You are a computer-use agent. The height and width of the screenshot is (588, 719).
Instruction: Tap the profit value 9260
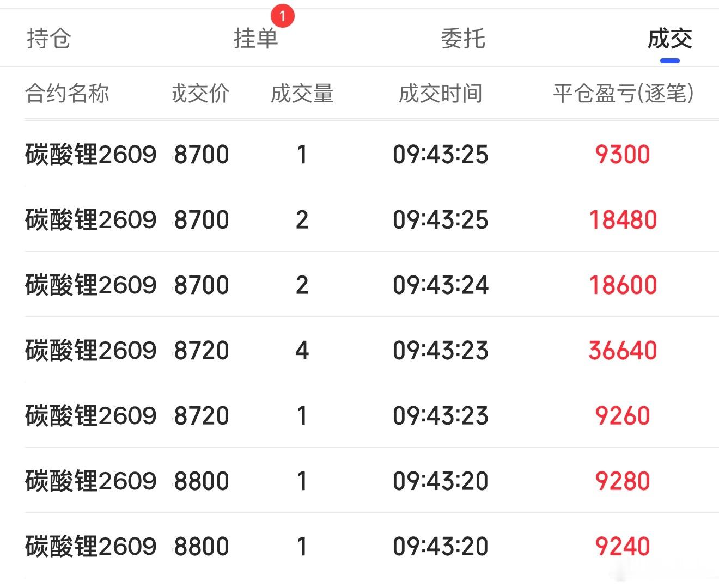tap(623, 415)
